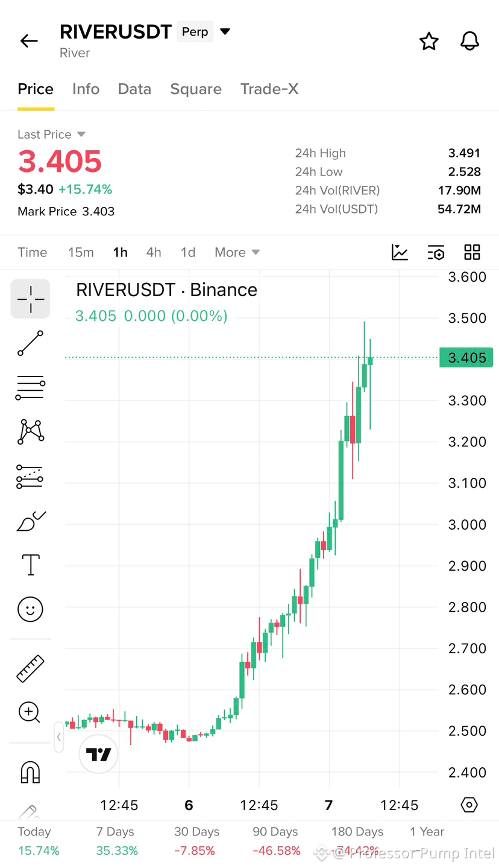
Task: Switch to the Price tab
Action: pyautogui.click(x=36, y=89)
